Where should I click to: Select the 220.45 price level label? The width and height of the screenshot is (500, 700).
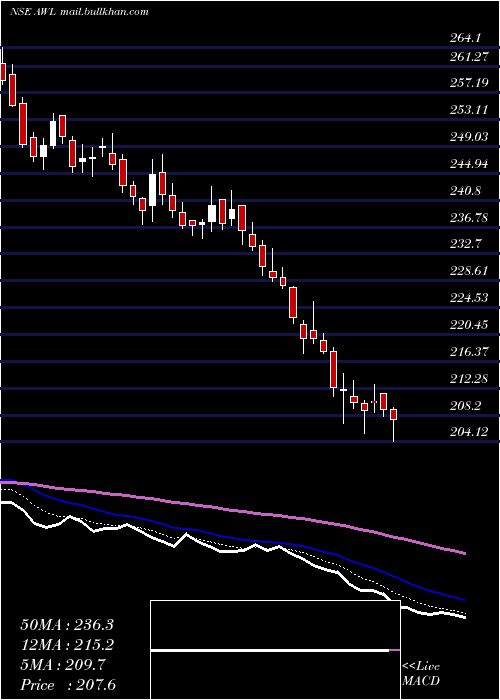469,325
